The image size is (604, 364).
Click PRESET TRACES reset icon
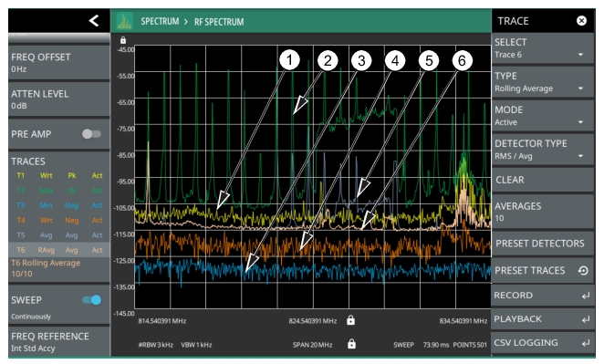pyautogui.click(x=583, y=270)
